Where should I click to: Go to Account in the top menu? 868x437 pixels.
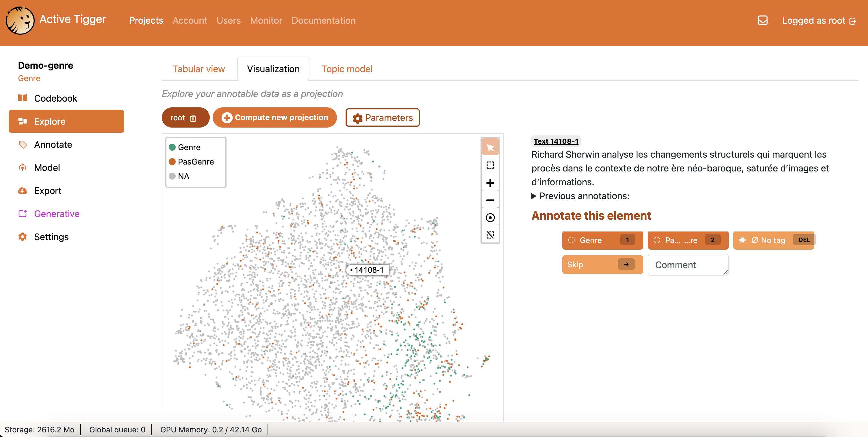(x=190, y=20)
